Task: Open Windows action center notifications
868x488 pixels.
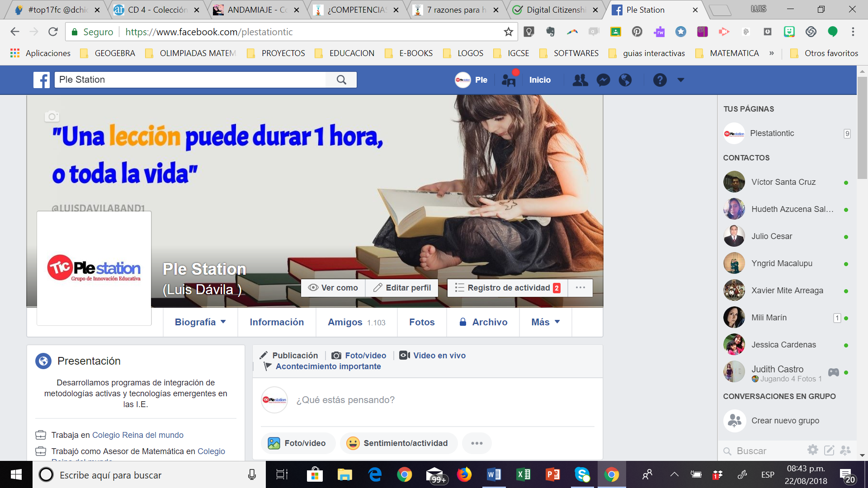Action: tap(847, 475)
